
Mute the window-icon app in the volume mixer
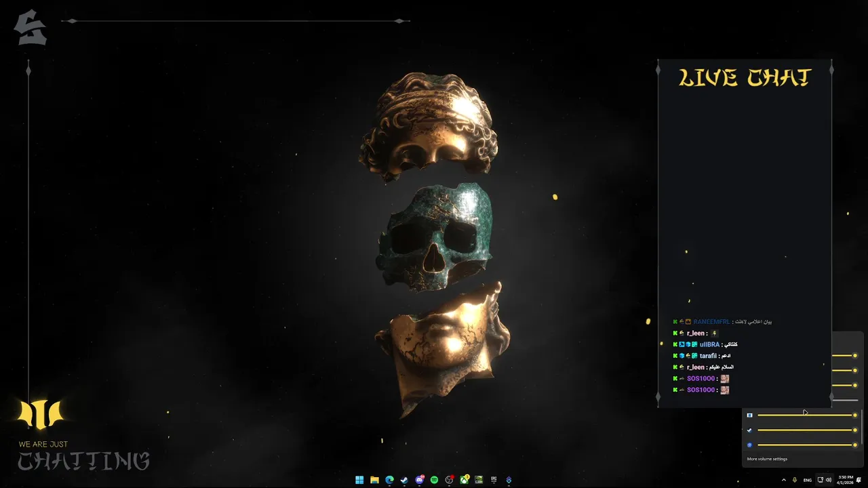[749, 415]
